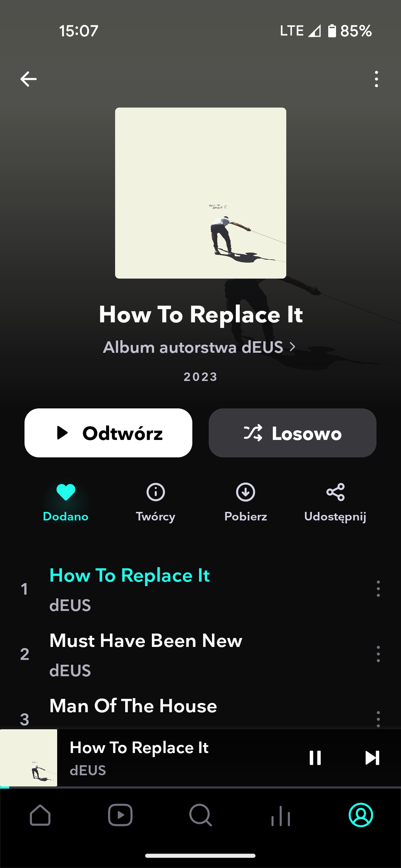Enable Losowo shuffle playback
The height and width of the screenshot is (868, 401).
point(293,433)
